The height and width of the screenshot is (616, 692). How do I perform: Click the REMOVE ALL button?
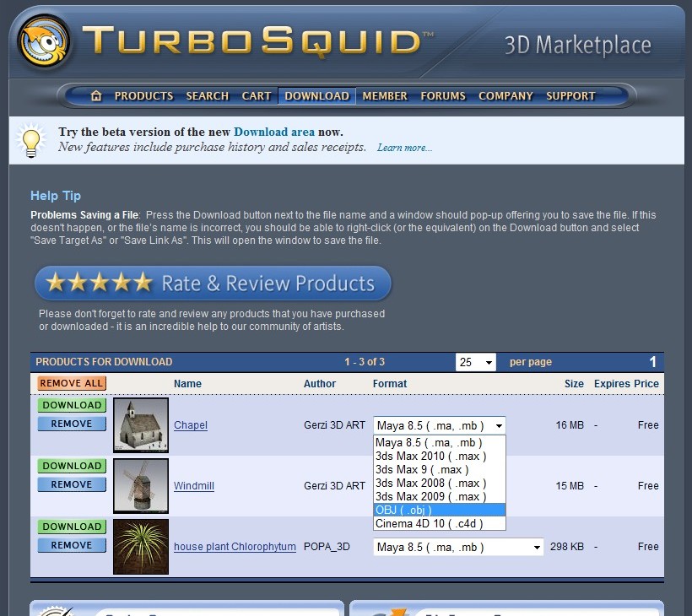click(x=72, y=383)
